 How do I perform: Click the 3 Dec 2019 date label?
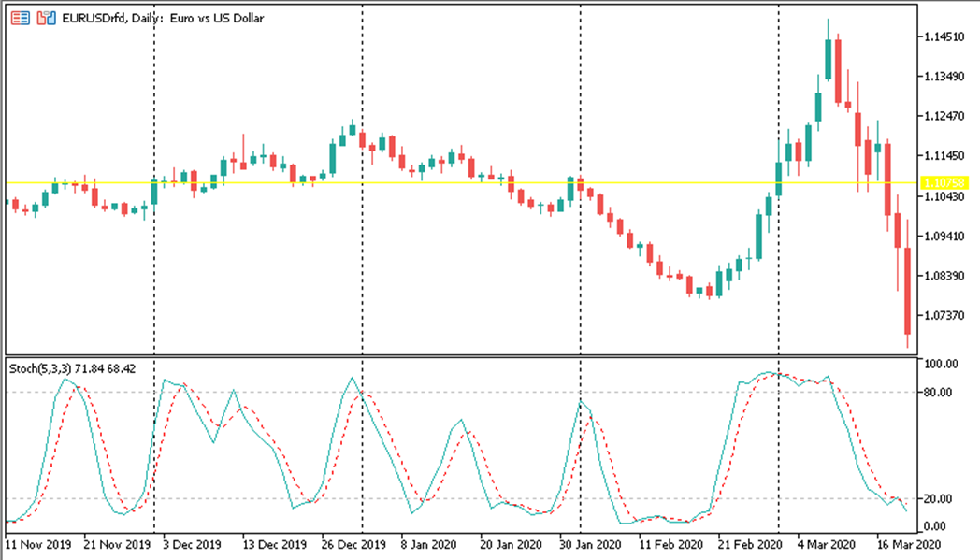(x=192, y=544)
